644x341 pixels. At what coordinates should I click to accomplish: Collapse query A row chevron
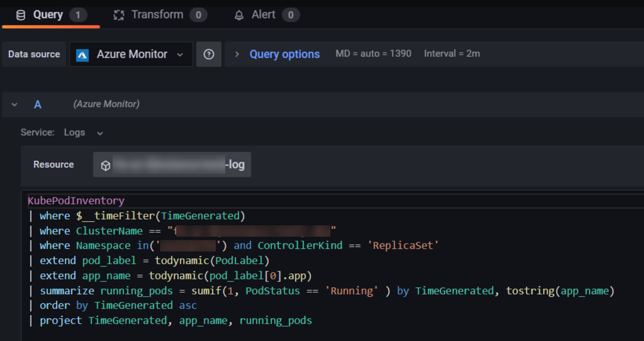pos(14,104)
